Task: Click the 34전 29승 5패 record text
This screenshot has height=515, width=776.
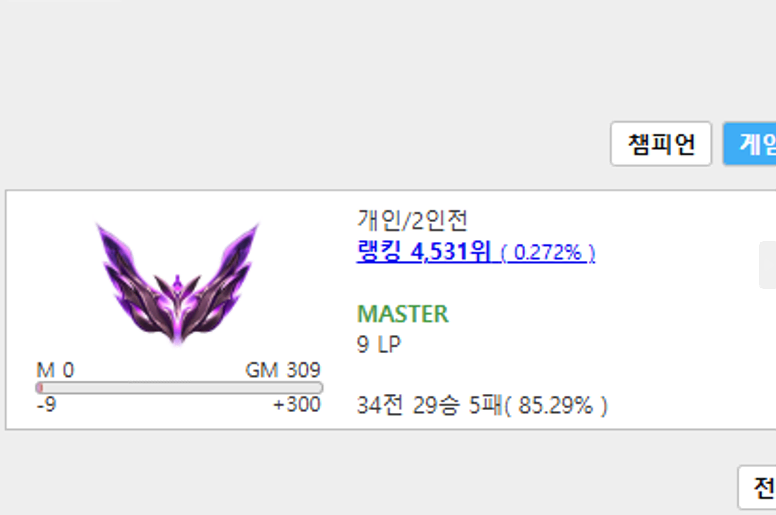Action: click(x=430, y=406)
